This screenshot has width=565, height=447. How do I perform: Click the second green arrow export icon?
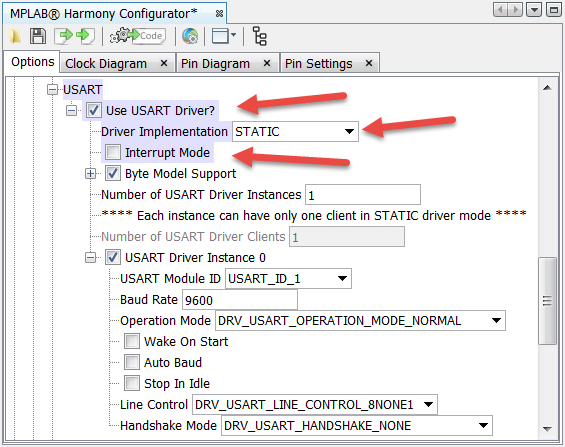pos(85,36)
